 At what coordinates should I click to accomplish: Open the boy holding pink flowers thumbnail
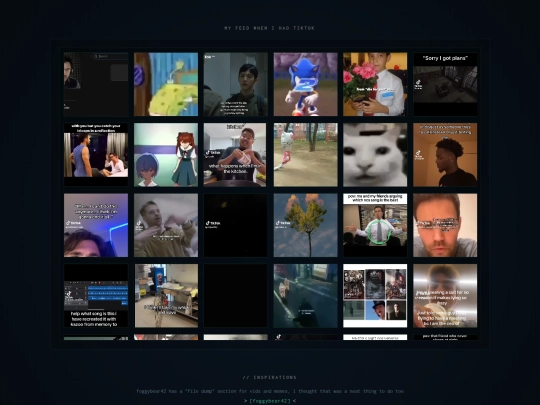point(375,84)
